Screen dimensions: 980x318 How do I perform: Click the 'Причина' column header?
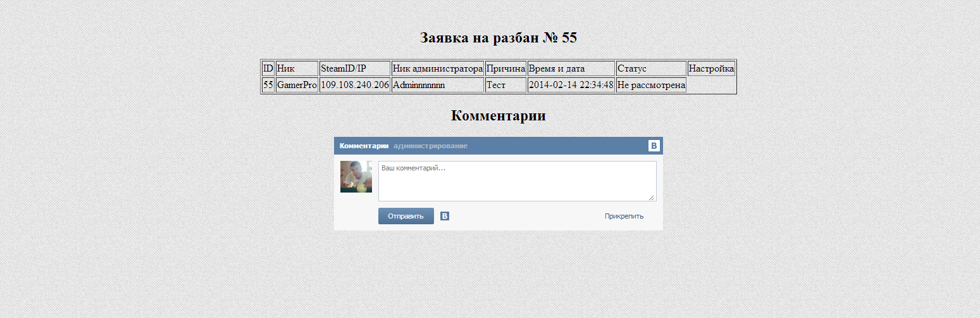click(x=506, y=68)
